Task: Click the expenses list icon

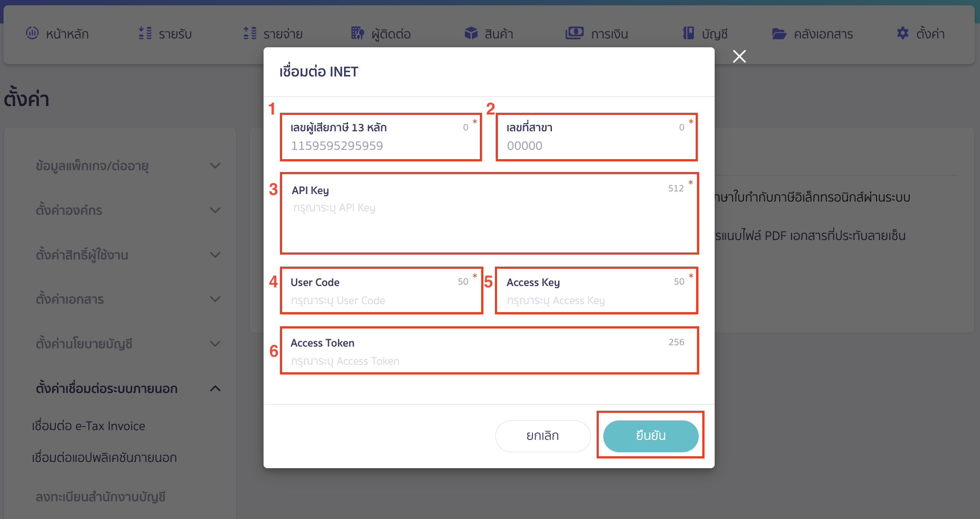Action: [x=250, y=33]
